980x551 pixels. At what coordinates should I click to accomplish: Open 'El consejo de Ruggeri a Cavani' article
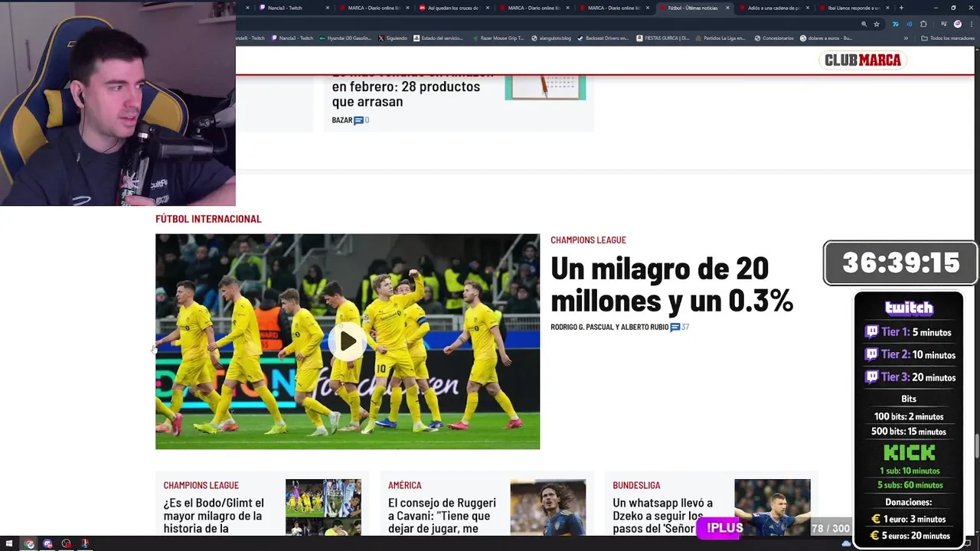pos(442,516)
